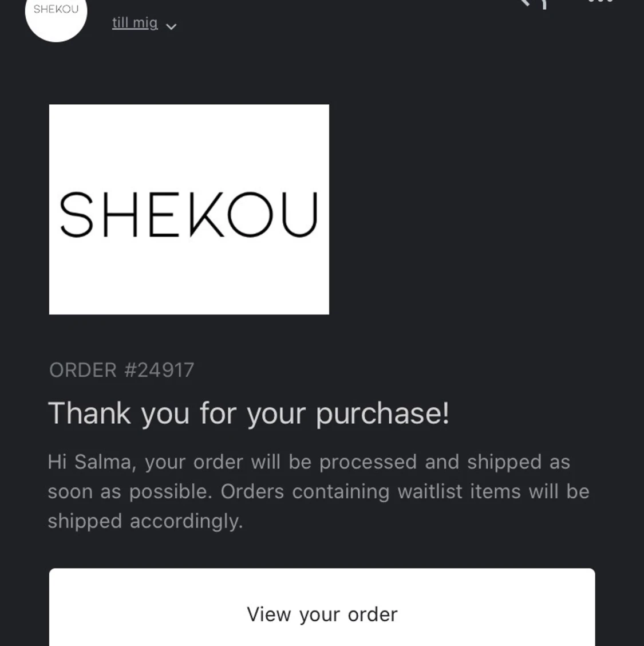644x646 pixels.
Task: Open the large SHEKOU logo image
Action: pyautogui.click(x=189, y=209)
